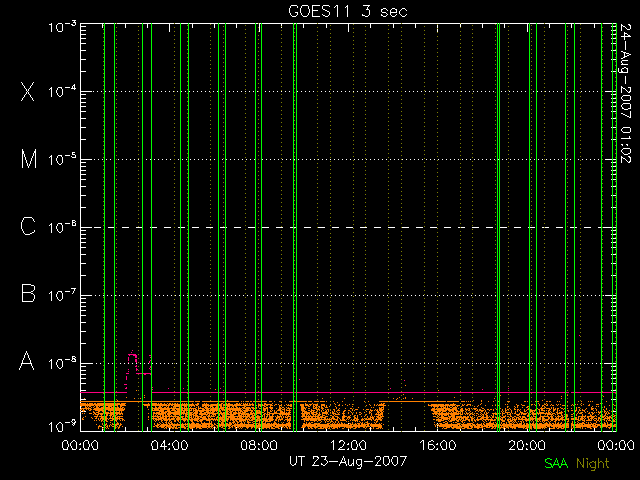Click the UT 23-Aug-2007 axis title

348,461
